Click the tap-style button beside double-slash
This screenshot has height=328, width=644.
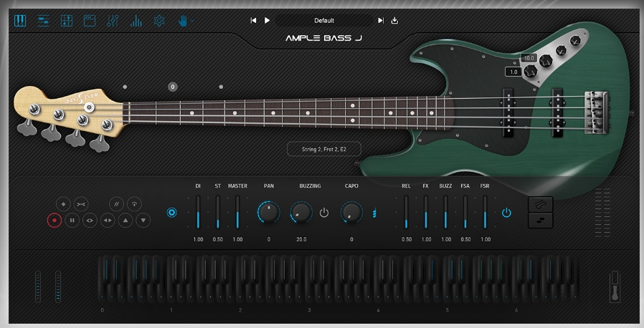point(134,204)
